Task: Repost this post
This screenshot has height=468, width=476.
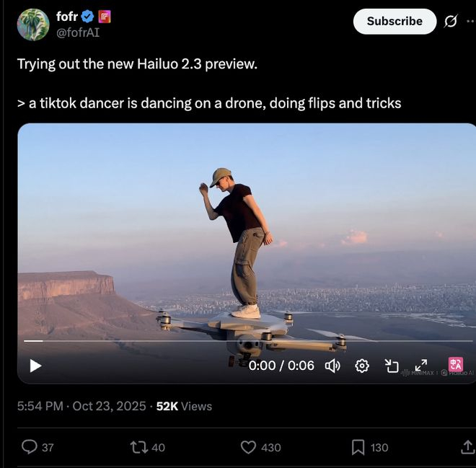Action: (138, 447)
